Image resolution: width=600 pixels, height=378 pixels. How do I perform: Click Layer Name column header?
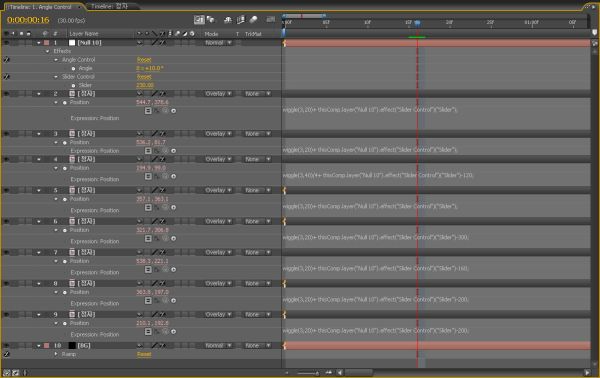[x=84, y=34]
